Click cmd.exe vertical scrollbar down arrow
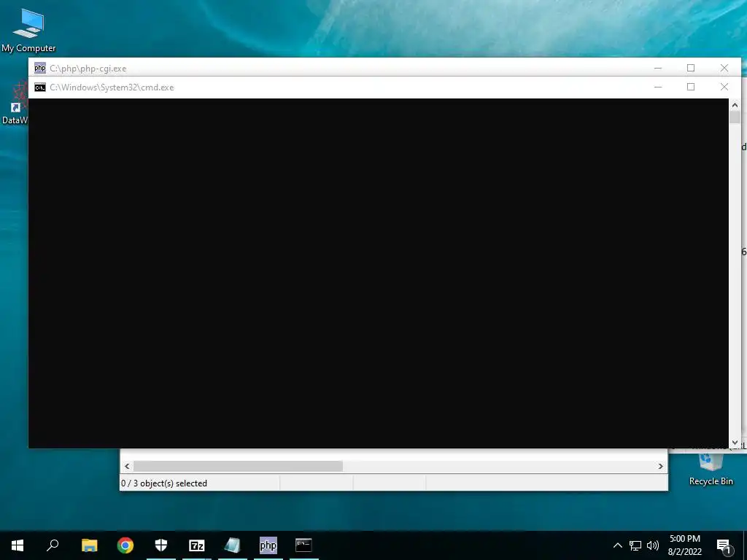This screenshot has height=560, width=747. click(735, 443)
